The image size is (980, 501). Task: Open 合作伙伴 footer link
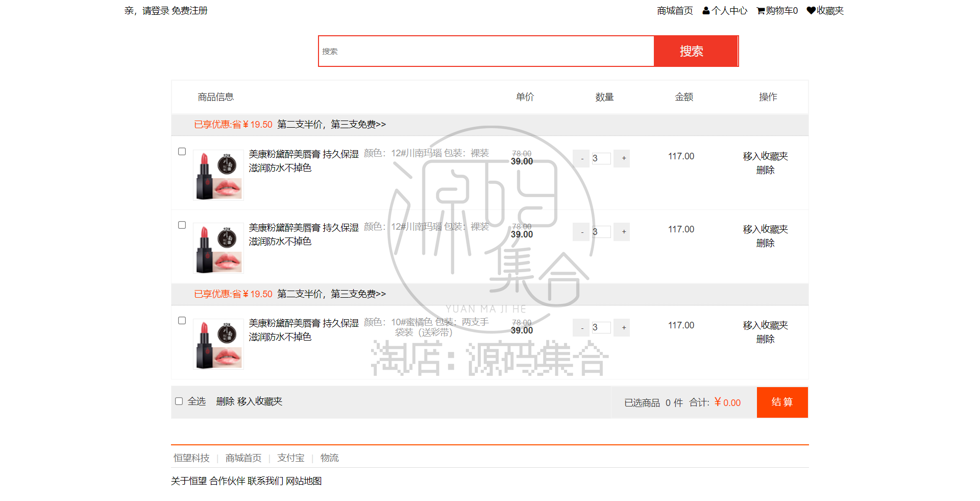point(227,481)
